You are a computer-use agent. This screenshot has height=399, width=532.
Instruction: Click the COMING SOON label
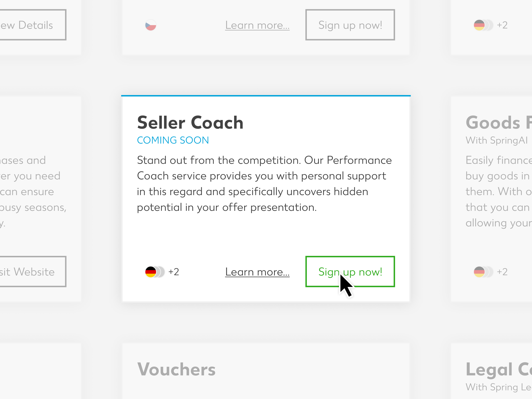(173, 140)
